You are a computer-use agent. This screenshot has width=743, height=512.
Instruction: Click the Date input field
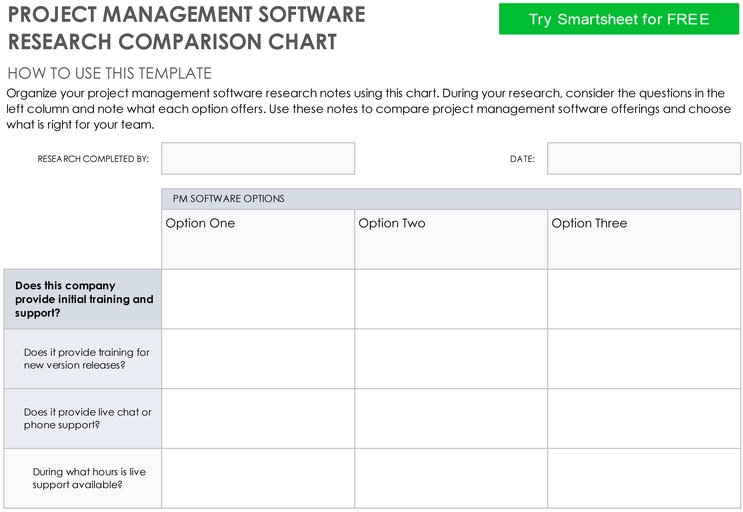click(644, 159)
